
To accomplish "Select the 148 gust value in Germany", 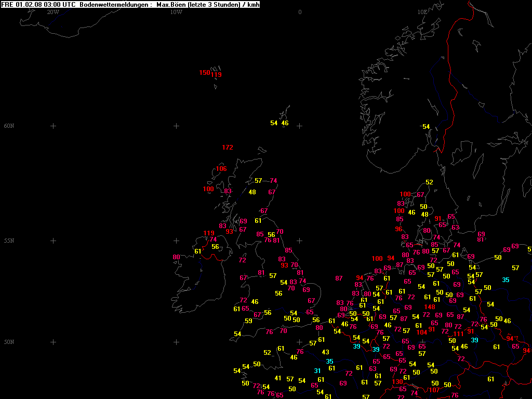I will [x=430, y=307].
